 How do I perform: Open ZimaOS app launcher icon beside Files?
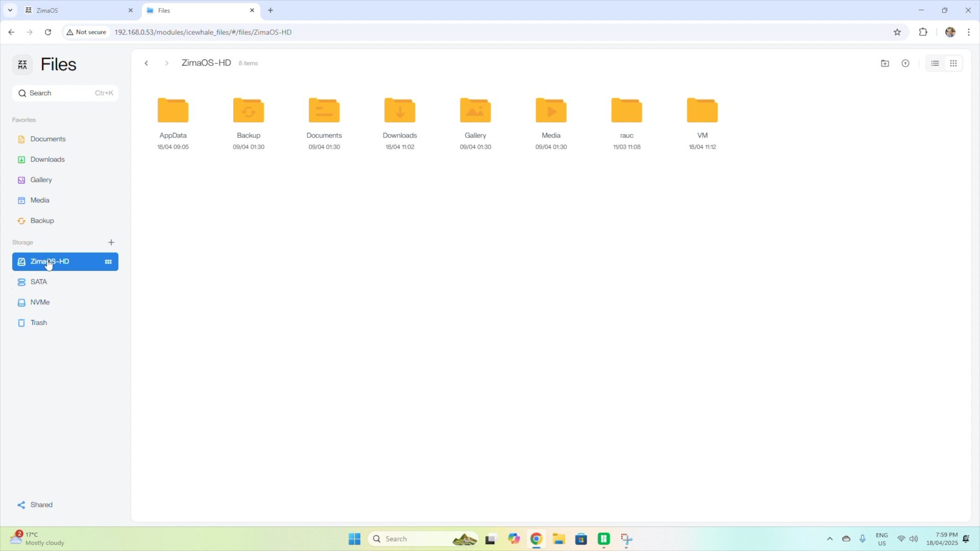[x=22, y=65]
